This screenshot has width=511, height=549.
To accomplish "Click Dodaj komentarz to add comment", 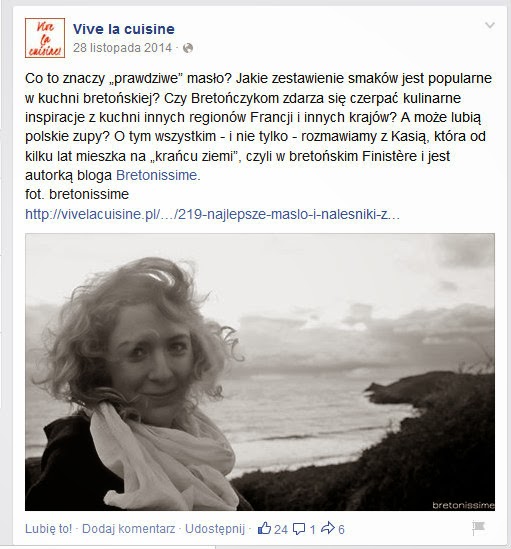I will click(129, 528).
